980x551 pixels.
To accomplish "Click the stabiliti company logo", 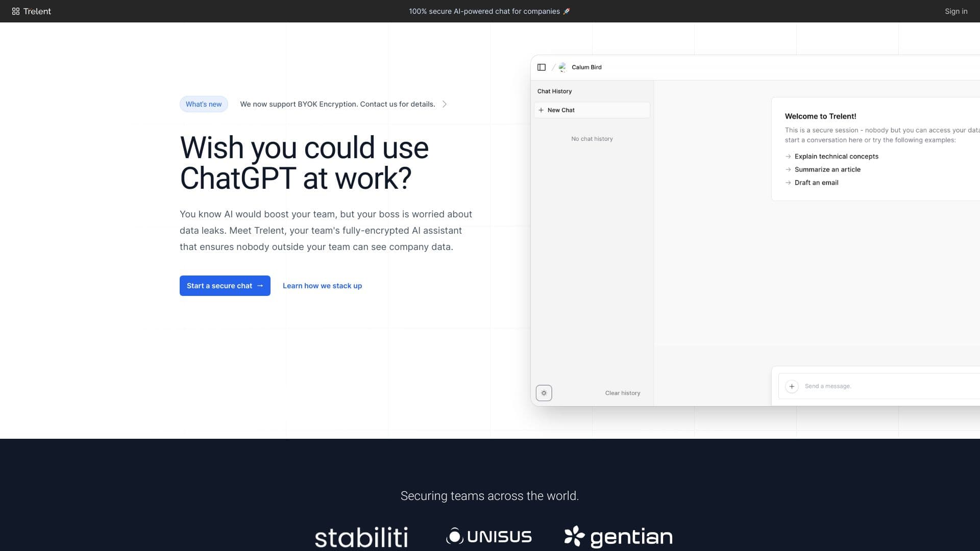I will coord(361,537).
